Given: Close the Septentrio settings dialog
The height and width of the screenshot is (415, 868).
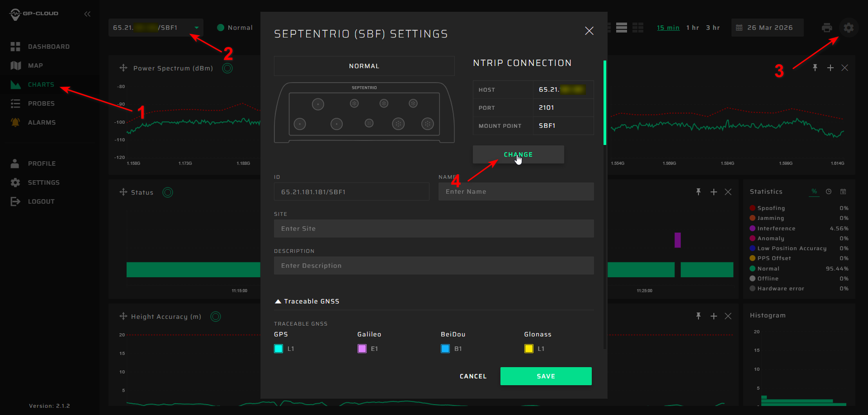Looking at the screenshot, I should (x=589, y=31).
